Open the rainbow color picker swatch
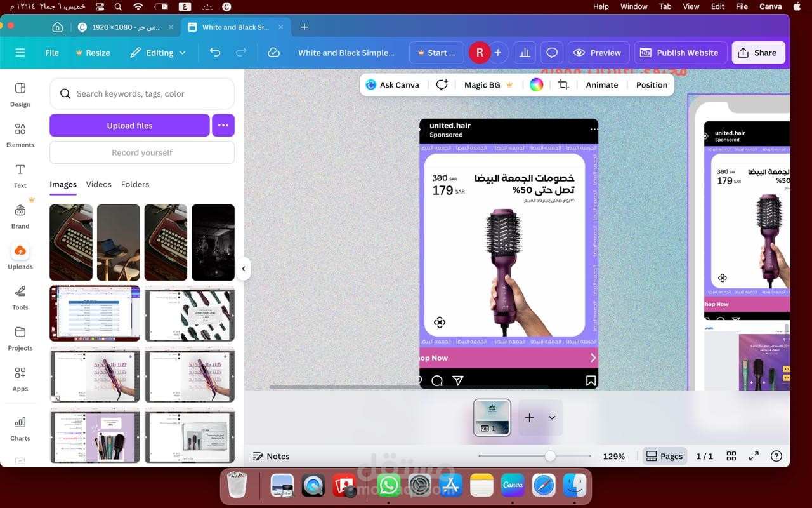Viewport: 812px width, 508px height. pyautogui.click(x=536, y=84)
